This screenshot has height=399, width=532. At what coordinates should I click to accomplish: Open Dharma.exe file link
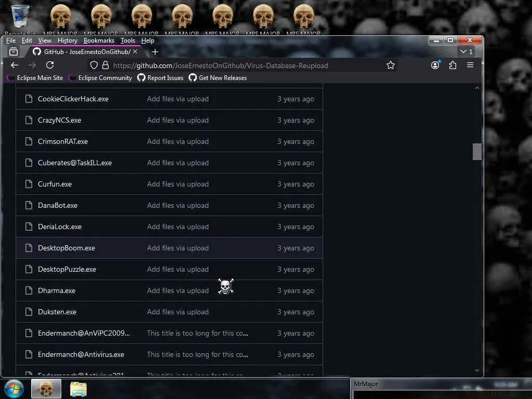[x=57, y=291]
